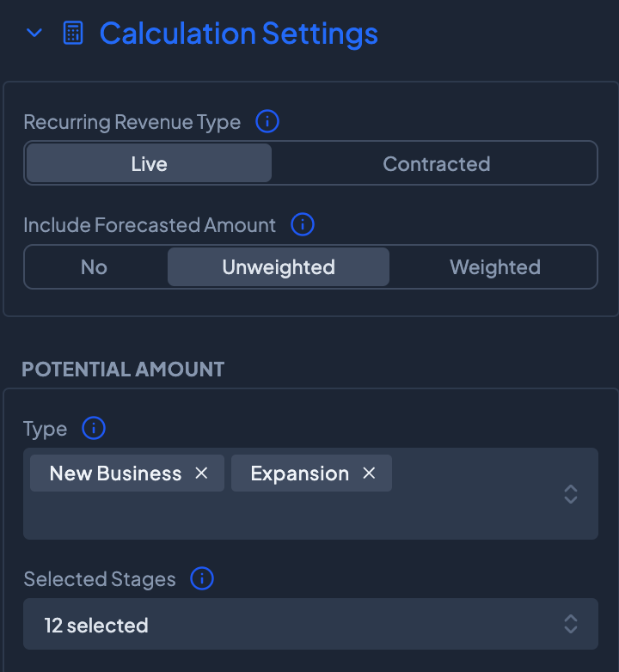Image resolution: width=619 pixels, height=672 pixels.
Task: Click the calculator icon beside Calculation Settings
Action: coord(73,34)
